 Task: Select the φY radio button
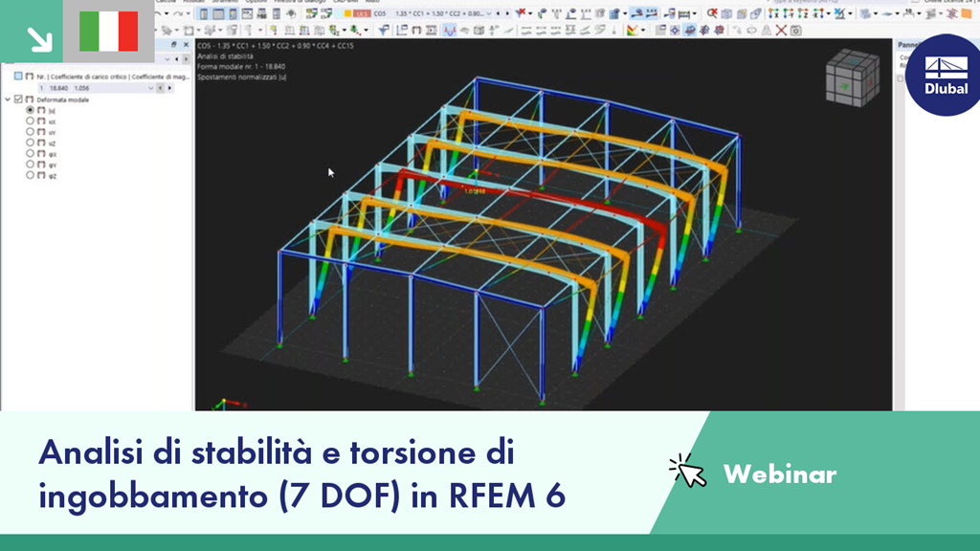tap(30, 165)
